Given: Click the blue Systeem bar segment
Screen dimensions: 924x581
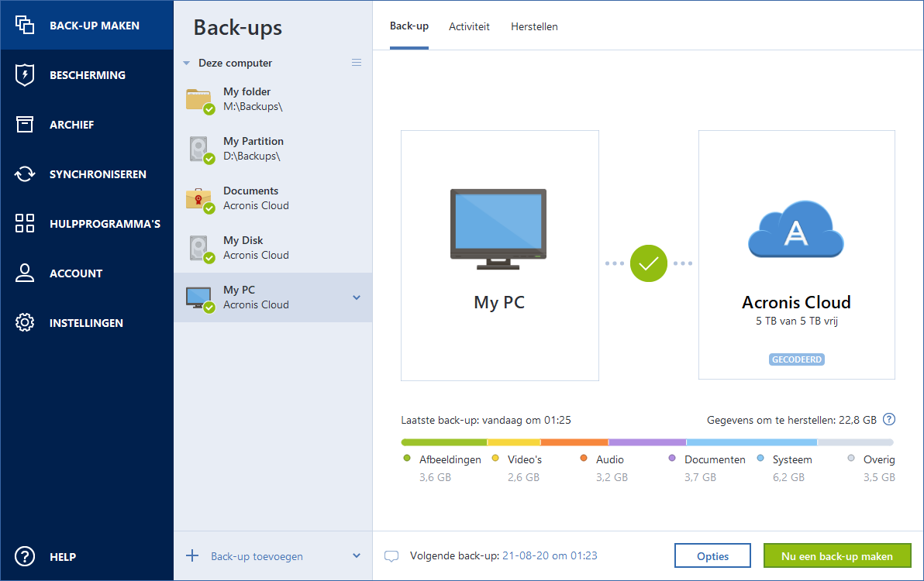Looking at the screenshot, I should 752,442.
